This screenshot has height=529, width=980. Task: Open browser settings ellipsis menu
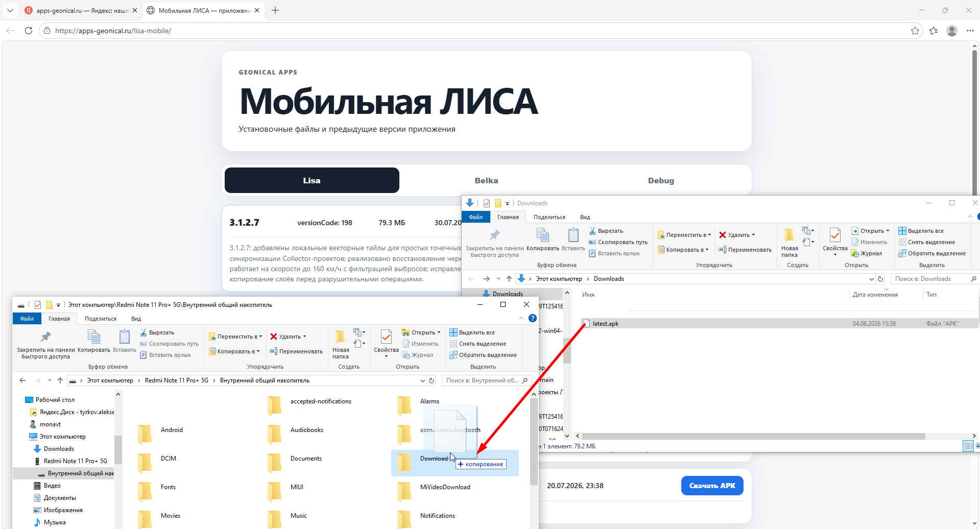(970, 31)
